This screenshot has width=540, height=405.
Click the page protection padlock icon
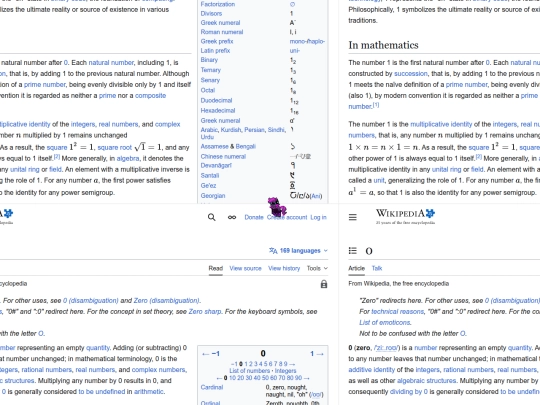click(x=324, y=284)
